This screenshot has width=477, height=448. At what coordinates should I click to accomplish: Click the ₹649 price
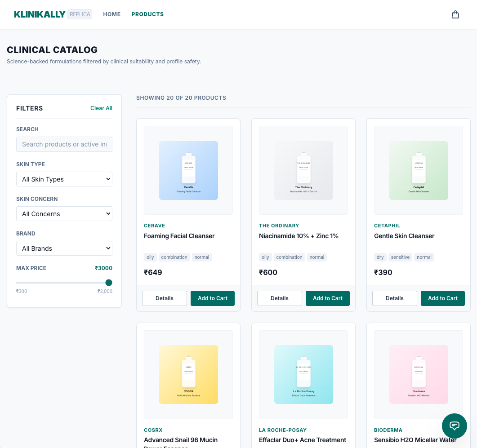click(153, 272)
